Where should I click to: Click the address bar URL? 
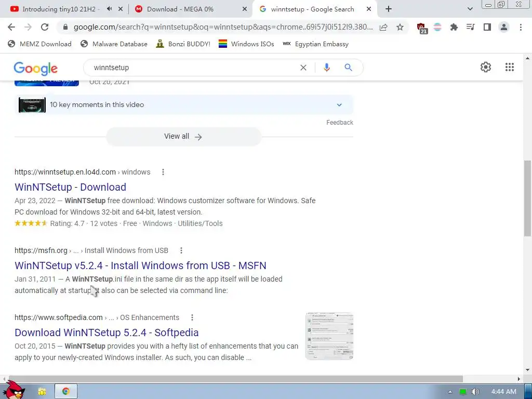(x=223, y=27)
